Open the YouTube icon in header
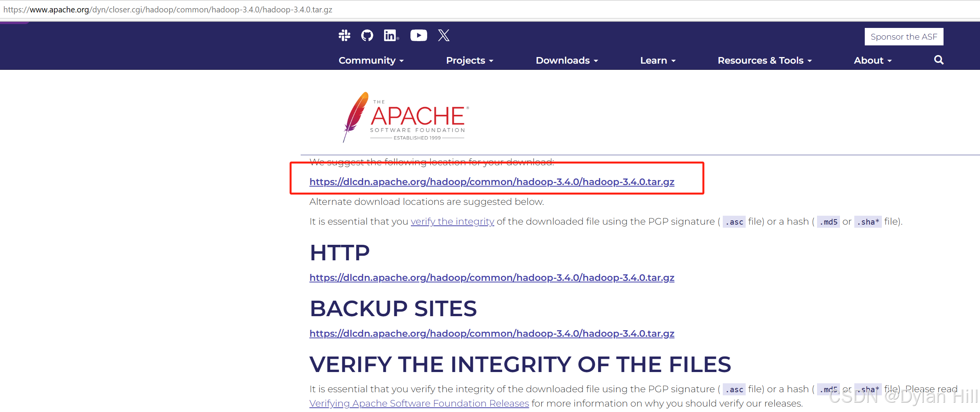980x412 pixels. (419, 35)
